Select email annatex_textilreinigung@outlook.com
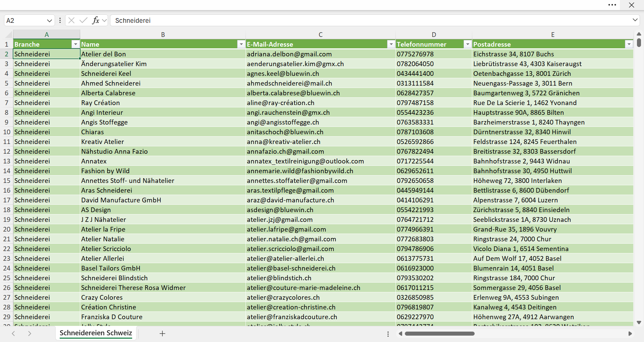 pyautogui.click(x=321, y=161)
